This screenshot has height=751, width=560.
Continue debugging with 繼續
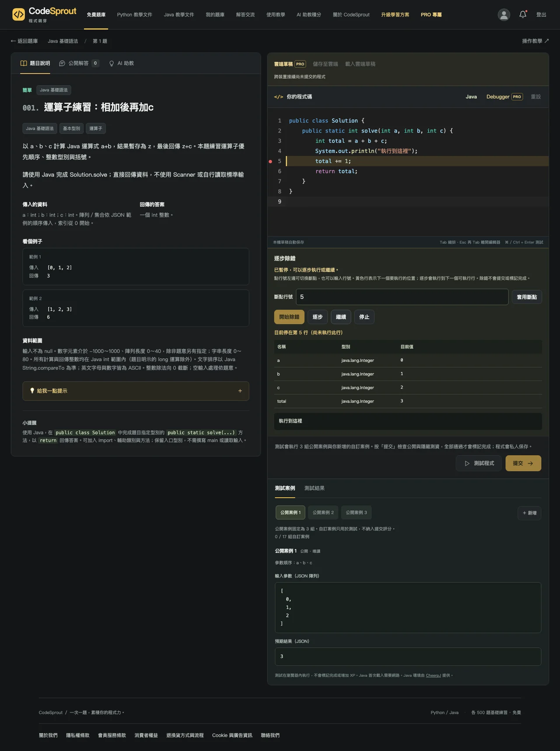(x=341, y=317)
